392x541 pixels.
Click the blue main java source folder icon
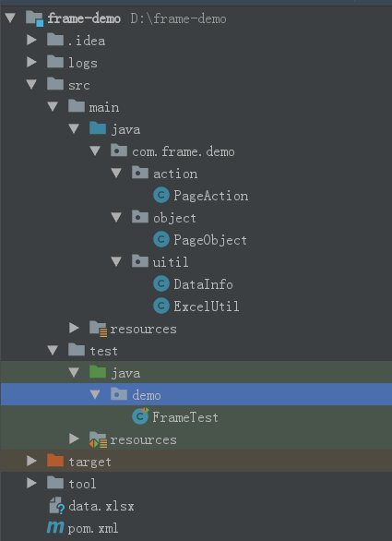tap(98, 128)
